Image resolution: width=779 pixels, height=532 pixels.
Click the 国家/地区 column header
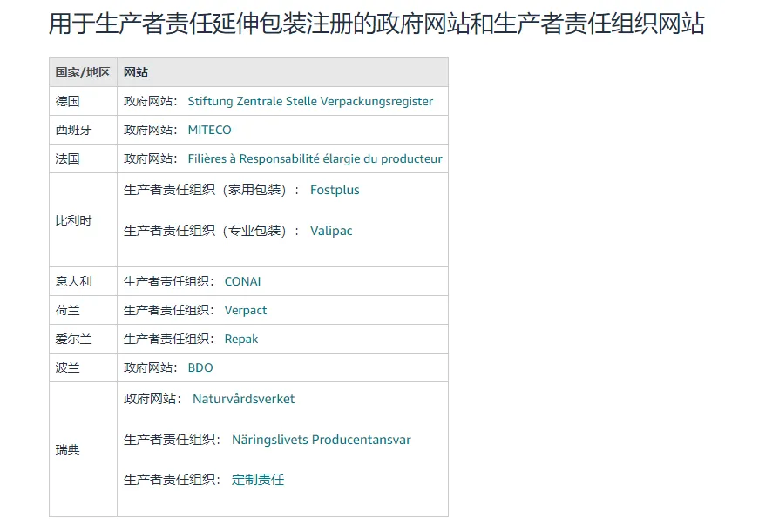83,72
